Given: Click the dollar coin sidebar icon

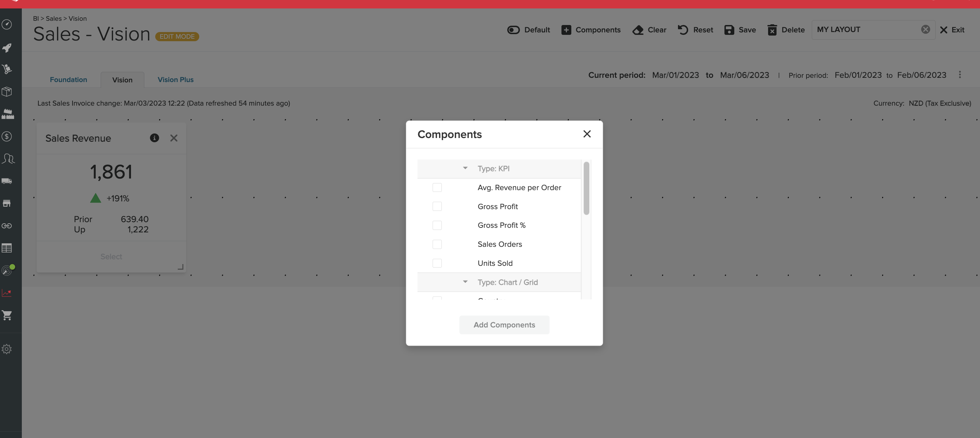Looking at the screenshot, I should coord(7,136).
